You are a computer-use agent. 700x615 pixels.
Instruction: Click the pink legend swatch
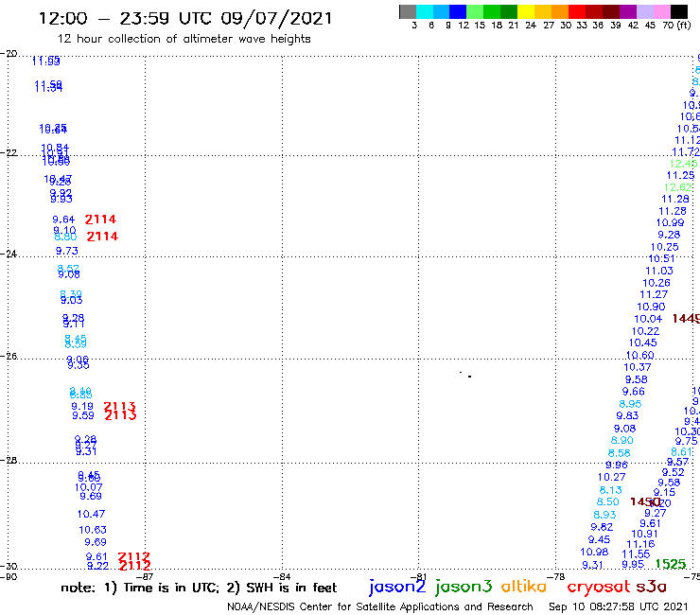[x=662, y=11]
